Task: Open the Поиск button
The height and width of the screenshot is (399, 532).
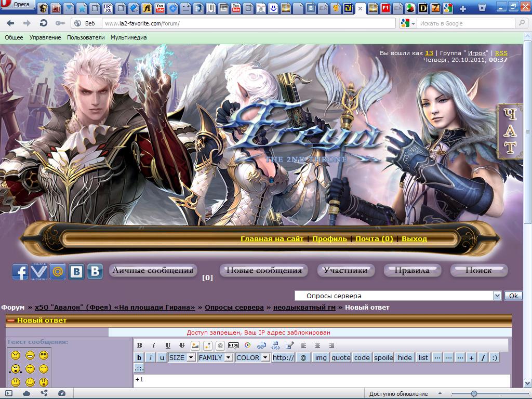Action: pyautogui.click(x=478, y=270)
